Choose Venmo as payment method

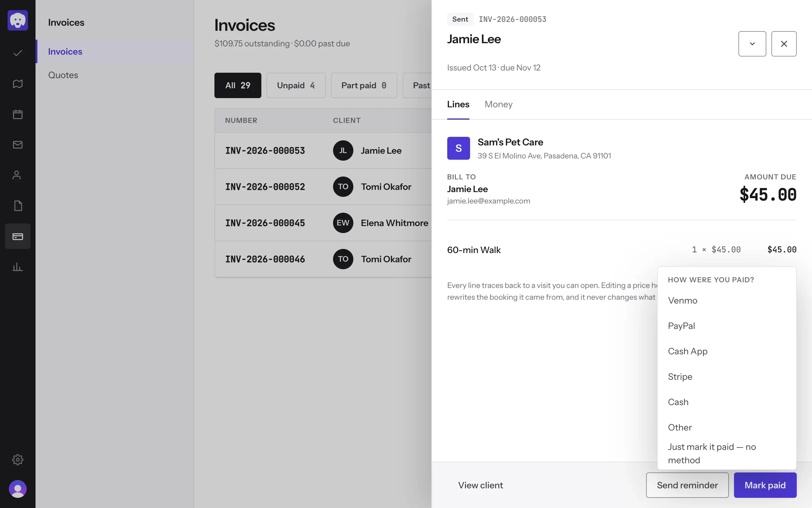(727, 300)
